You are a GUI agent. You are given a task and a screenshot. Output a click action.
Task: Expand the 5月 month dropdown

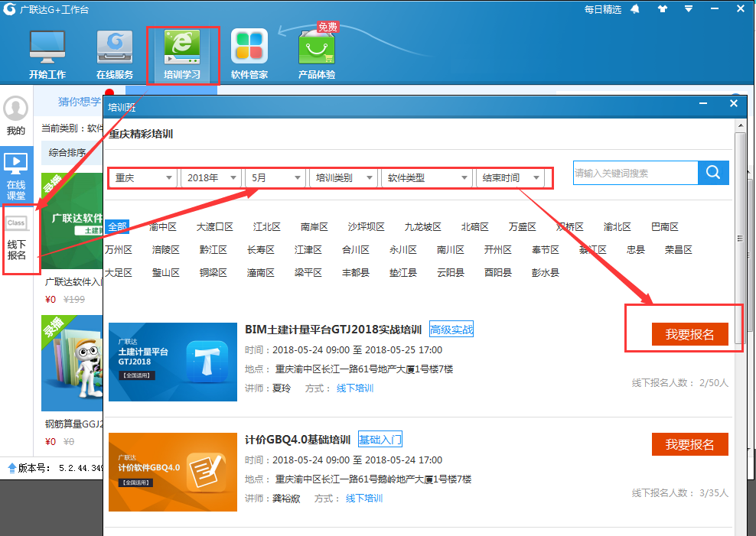click(x=275, y=177)
